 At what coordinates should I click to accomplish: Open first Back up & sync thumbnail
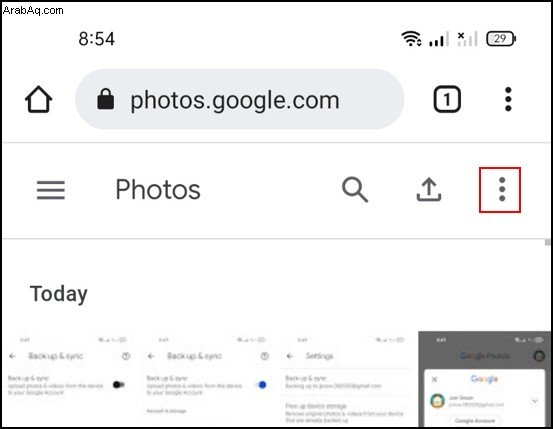click(x=69, y=379)
